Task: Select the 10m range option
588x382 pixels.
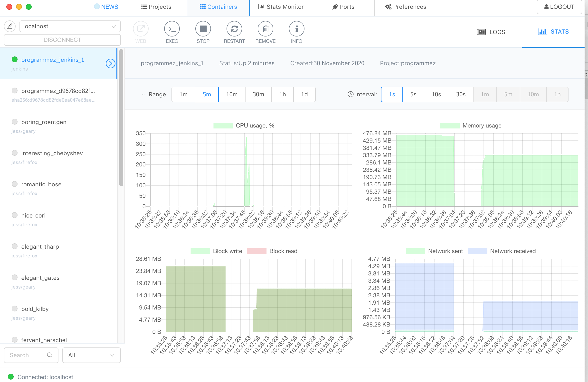Action: click(231, 94)
